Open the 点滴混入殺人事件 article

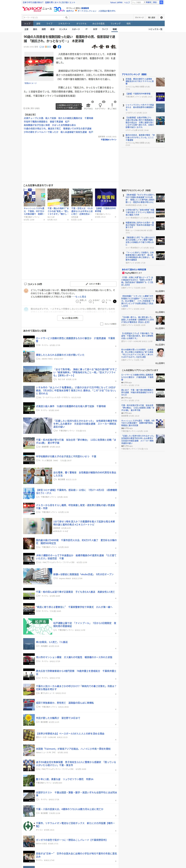[71, 406]
